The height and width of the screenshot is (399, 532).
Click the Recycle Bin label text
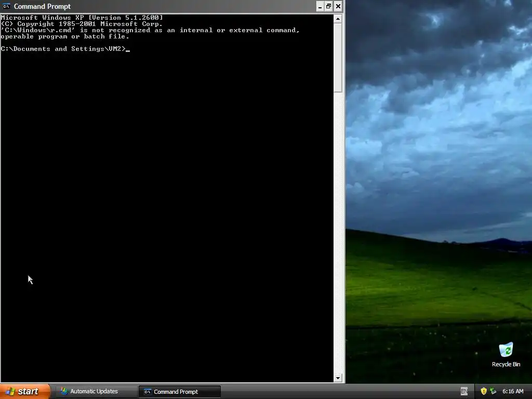click(506, 364)
